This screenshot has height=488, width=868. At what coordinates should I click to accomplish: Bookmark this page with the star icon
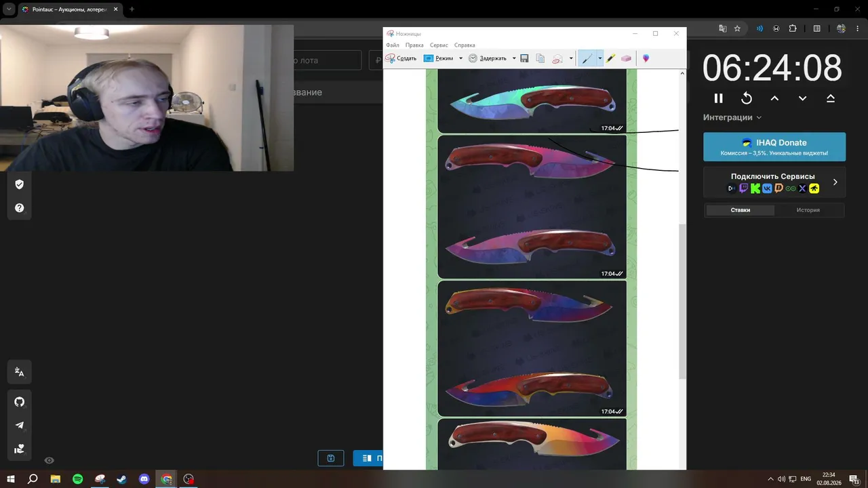point(737,28)
